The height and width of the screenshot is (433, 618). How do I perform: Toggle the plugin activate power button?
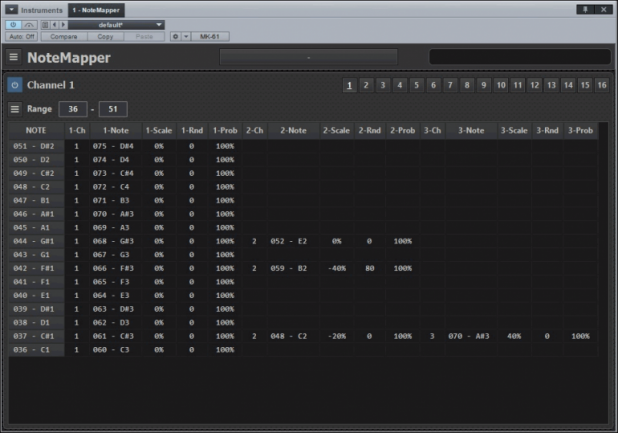13,24
